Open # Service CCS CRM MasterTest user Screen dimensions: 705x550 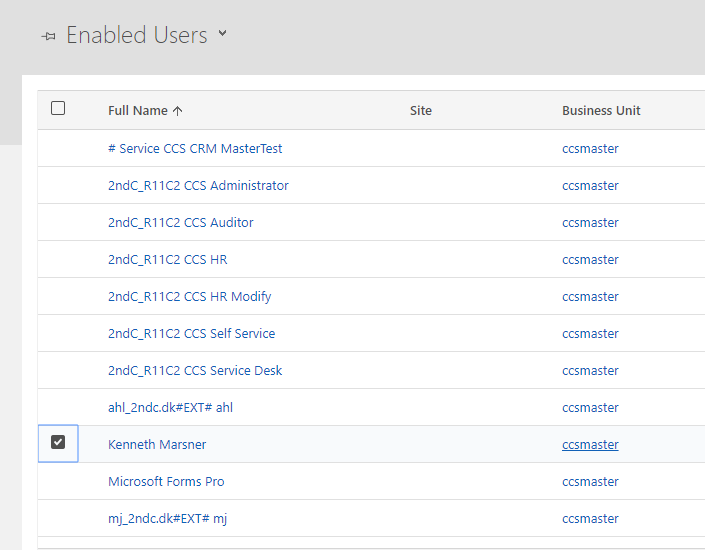[195, 149]
